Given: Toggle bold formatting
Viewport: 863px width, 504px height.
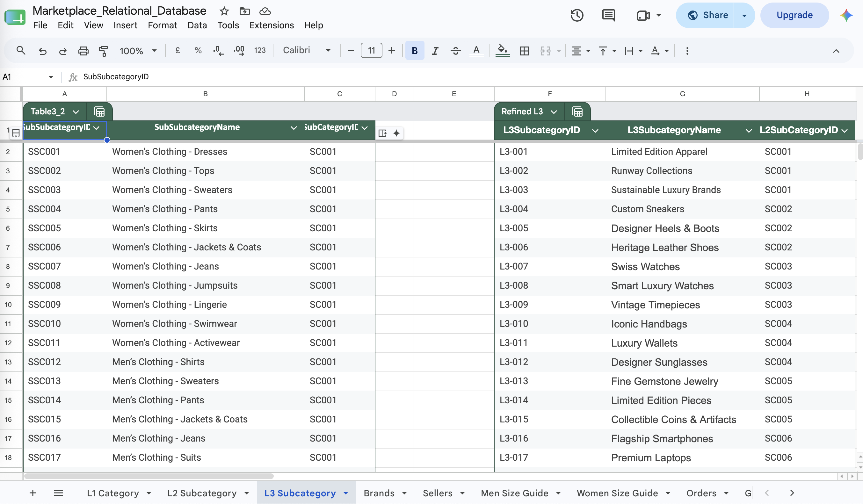Looking at the screenshot, I should pos(415,51).
